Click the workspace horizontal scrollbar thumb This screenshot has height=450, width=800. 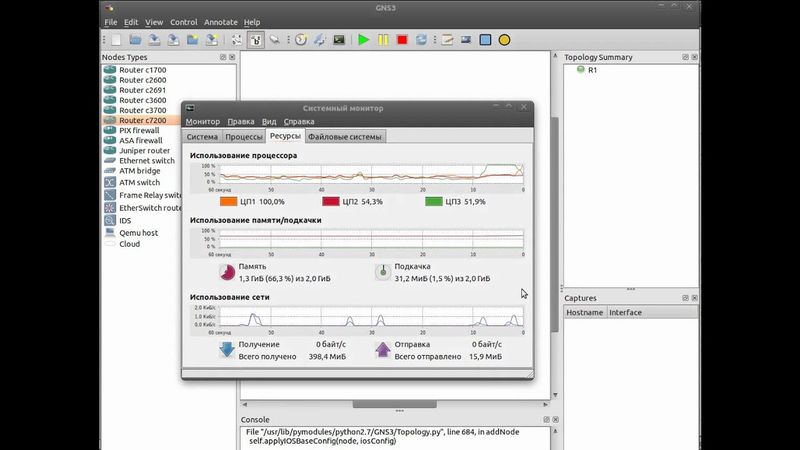tap(394, 404)
